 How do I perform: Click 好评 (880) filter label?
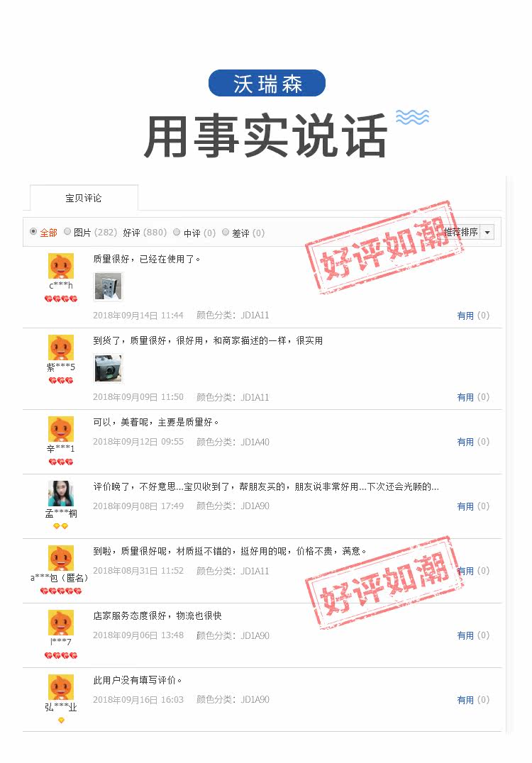145,233
